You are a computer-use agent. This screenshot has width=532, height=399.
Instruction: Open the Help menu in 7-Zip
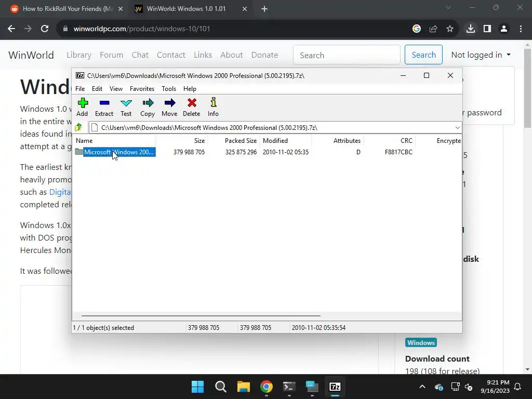(190, 88)
